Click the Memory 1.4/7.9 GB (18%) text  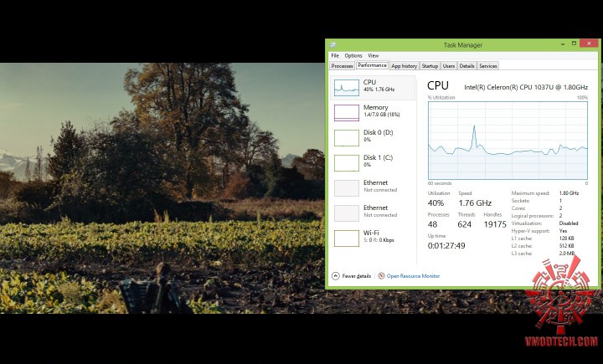click(382, 115)
